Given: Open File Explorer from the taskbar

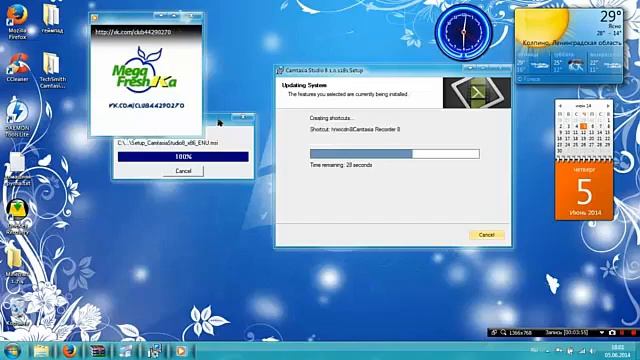Looking at the screenshot, I should (x=41, y=351).
